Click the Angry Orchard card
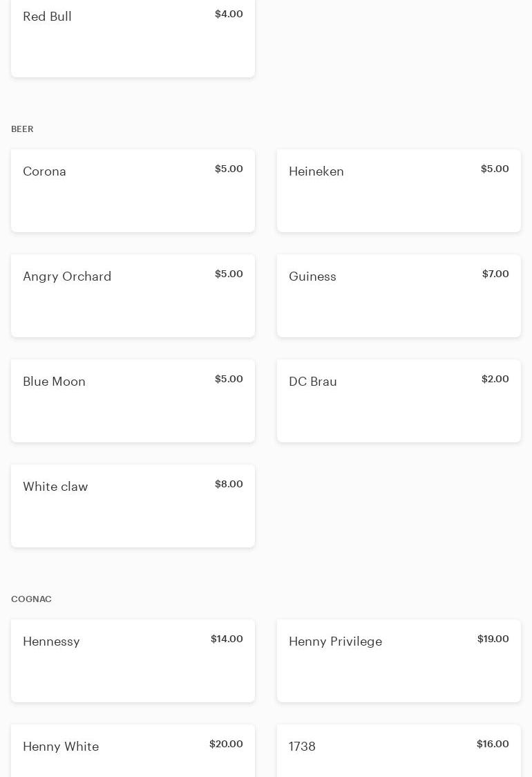The image size is (532, 777). coord(133,296)
